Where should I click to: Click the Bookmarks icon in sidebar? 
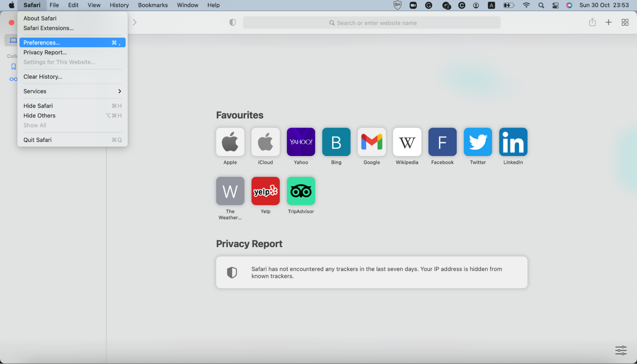pyautogui.click(x=13, y=67)
